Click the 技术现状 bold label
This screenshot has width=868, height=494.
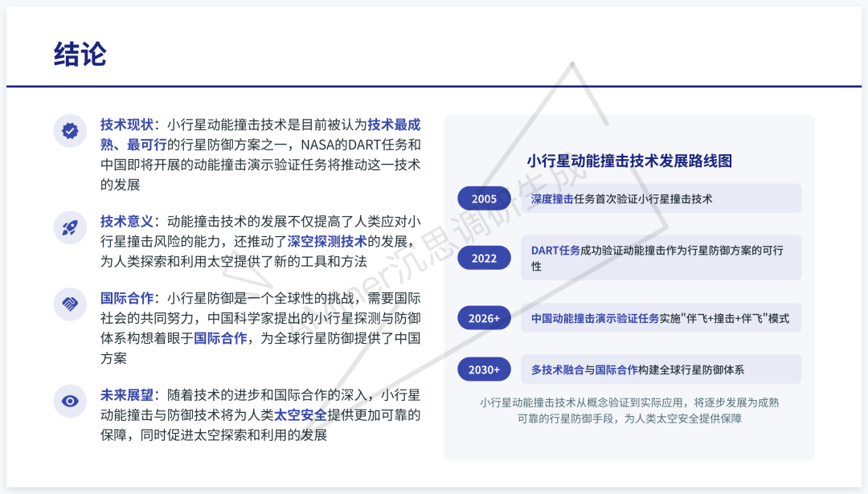point(127,125)
